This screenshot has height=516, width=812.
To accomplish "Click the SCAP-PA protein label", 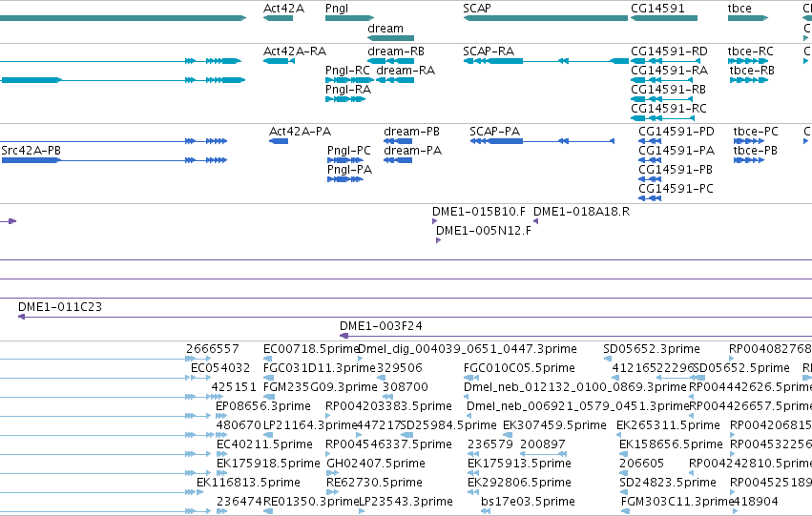I will click(x=494, y=132).
